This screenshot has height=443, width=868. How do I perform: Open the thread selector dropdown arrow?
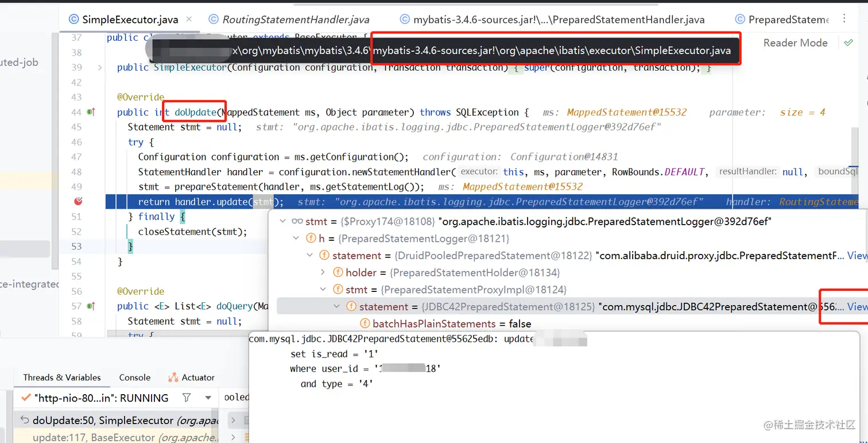click(208, 398)
